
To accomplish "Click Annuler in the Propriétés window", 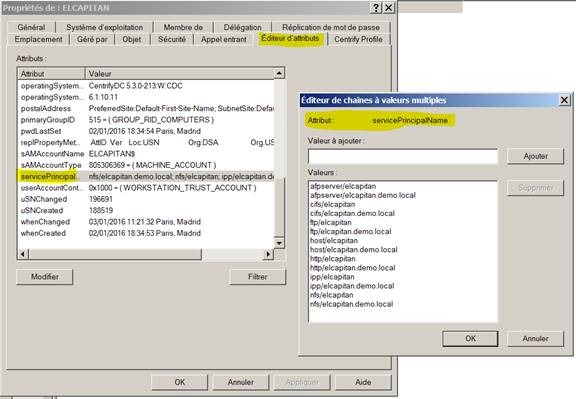I will tap(241, 382).
